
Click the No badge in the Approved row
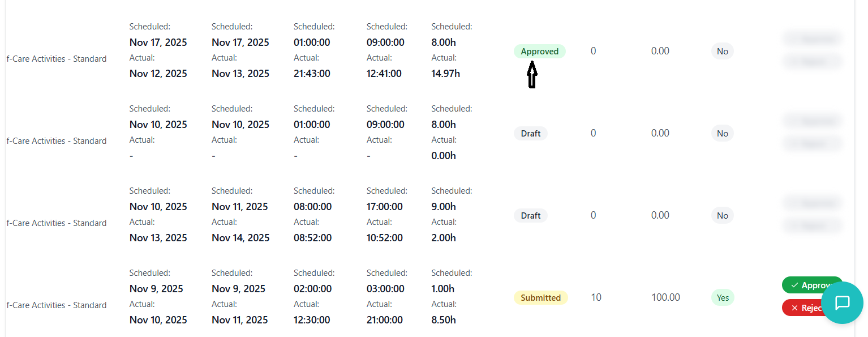coord(722,52)
